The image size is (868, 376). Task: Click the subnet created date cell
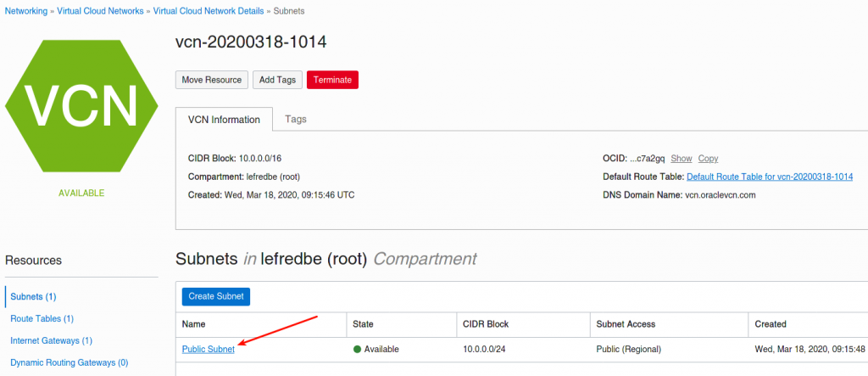[x=810, y=350]
